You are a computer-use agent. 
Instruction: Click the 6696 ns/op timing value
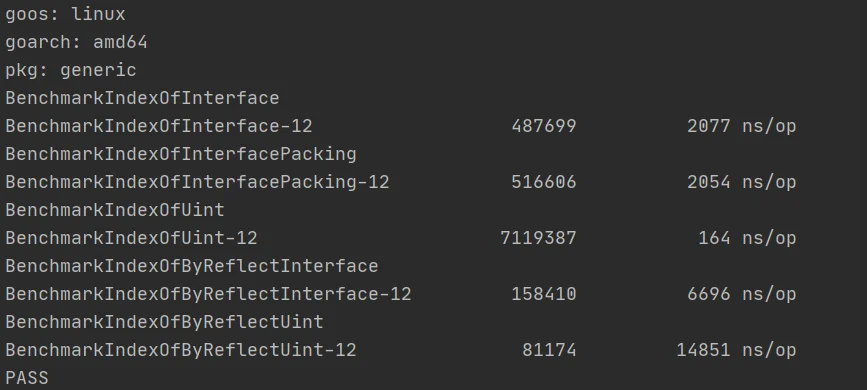[x=741, y=294]
